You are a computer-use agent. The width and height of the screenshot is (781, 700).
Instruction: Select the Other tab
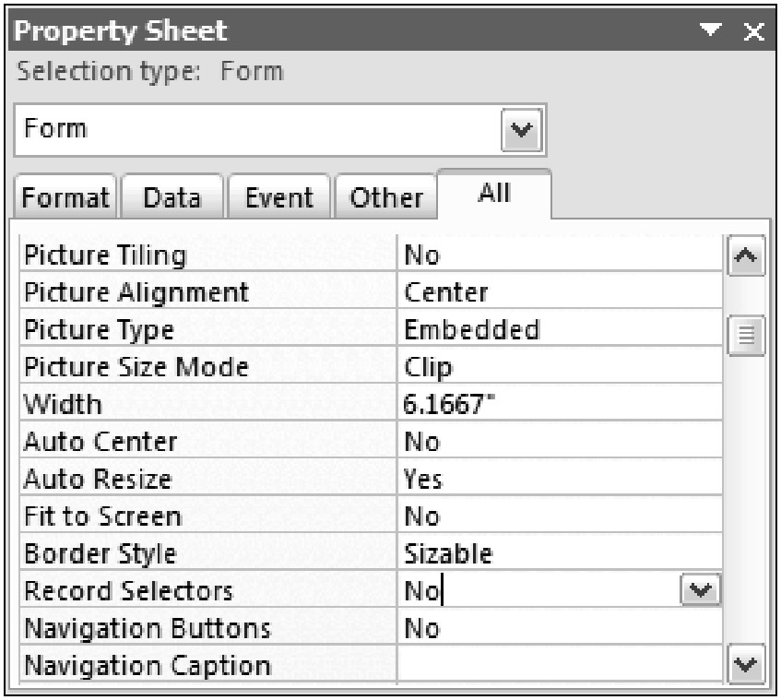pos(385,198)
